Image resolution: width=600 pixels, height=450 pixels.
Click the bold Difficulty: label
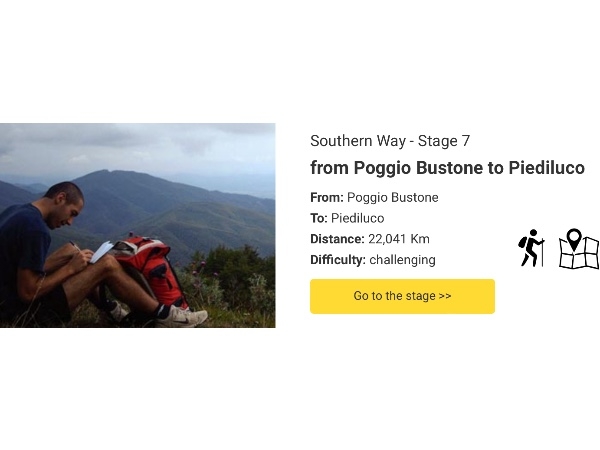click(x=338, y=260)
